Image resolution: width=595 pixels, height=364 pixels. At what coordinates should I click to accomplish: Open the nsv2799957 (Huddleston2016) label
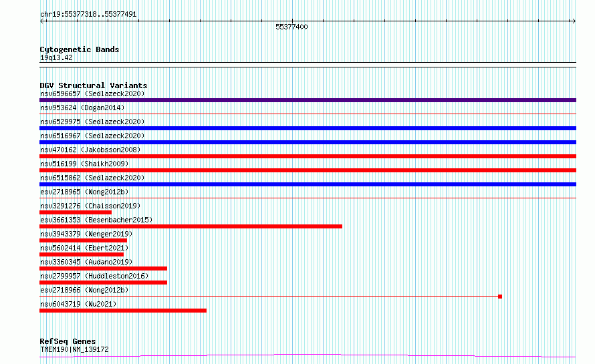94,276
